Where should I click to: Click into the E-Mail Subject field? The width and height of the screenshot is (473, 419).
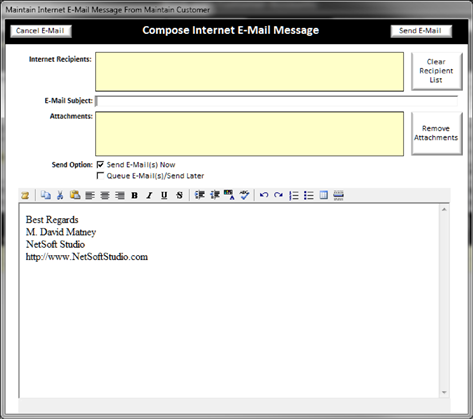pyautogui.click(x=276, y=101)
